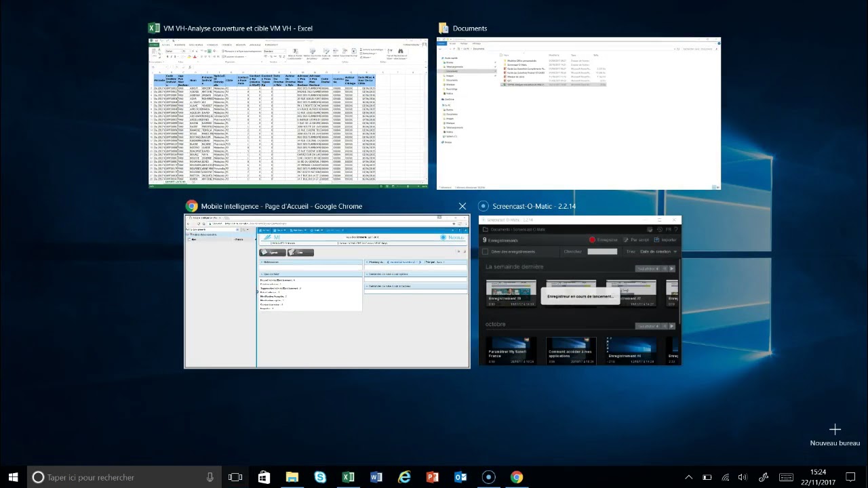The height and width of the screenshot is (488, 868).
Task: Activate the microphone in the search box
Action: point(210,477)
